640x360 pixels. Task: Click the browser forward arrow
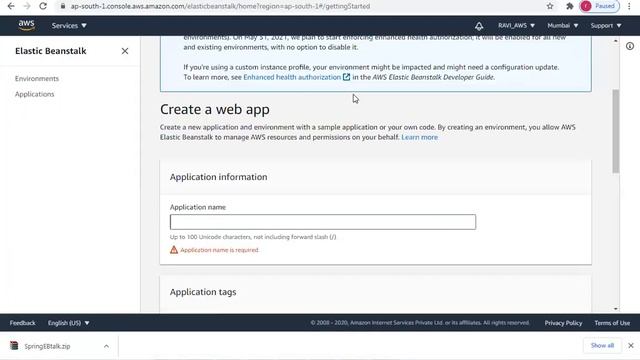click(x=27, y=6)
